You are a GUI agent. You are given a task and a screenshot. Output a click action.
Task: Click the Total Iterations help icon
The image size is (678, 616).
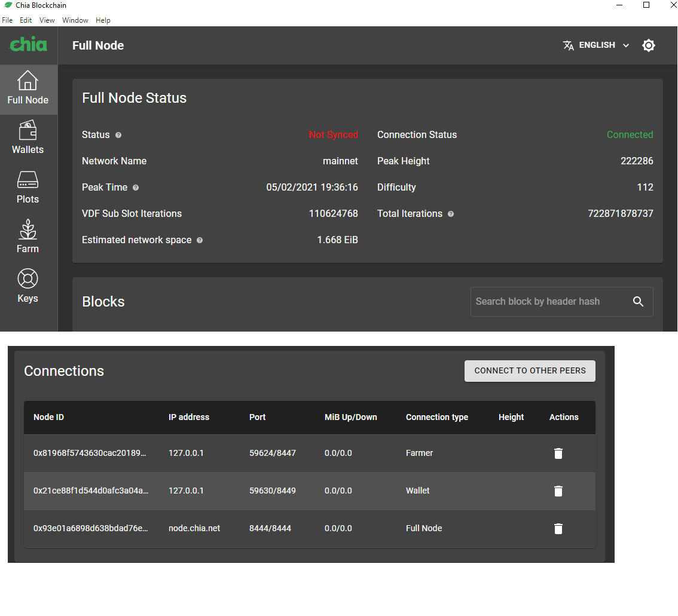pos(451,214)
